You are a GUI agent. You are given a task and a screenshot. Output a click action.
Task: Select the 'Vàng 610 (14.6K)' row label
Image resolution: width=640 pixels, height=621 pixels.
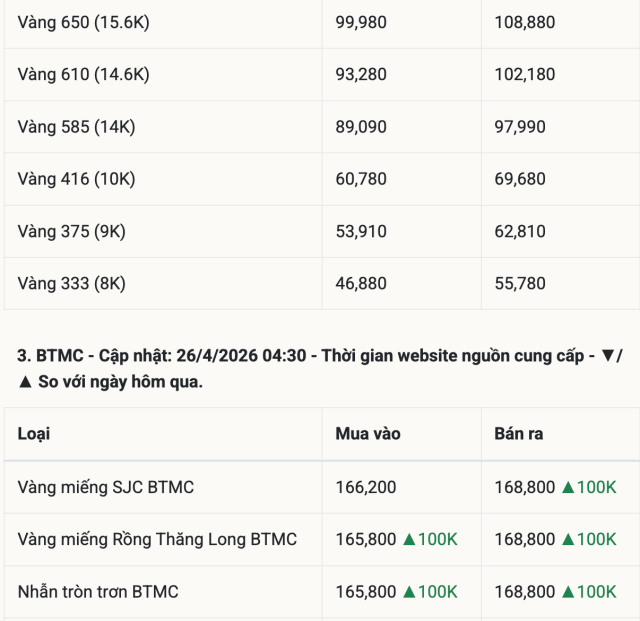click(x=83, y=74)
